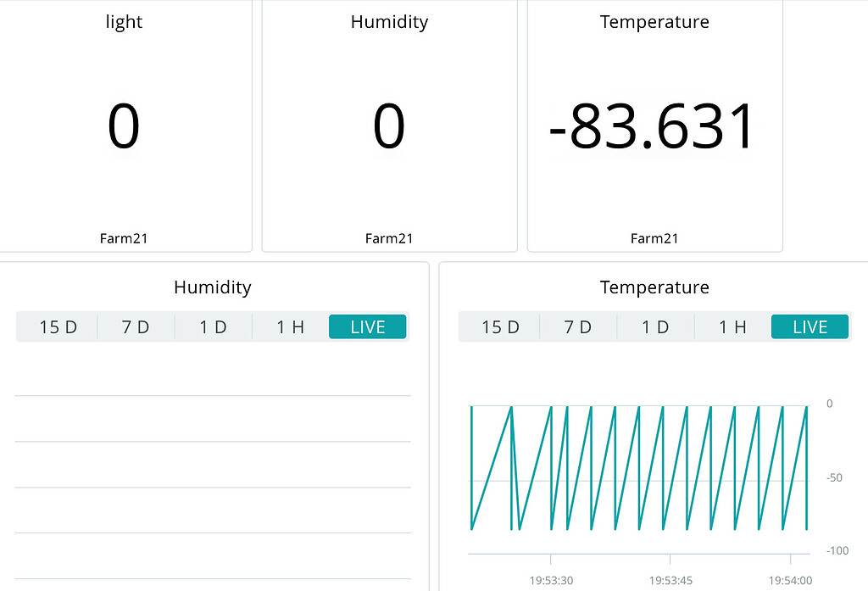Select 7 D range on Humidity chart

[x=136, y=327]
